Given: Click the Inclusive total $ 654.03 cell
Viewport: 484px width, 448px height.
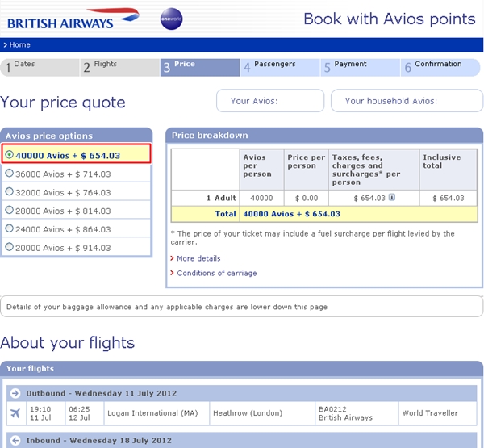Looking at the screenshot, I should (449, 198).
